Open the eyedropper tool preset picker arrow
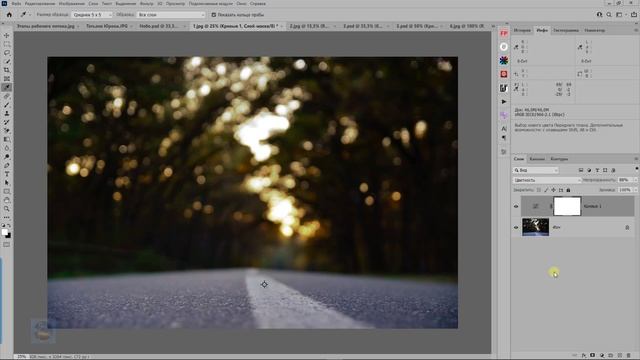The width and height of the screenshot is (640, 360). [30, 15]
